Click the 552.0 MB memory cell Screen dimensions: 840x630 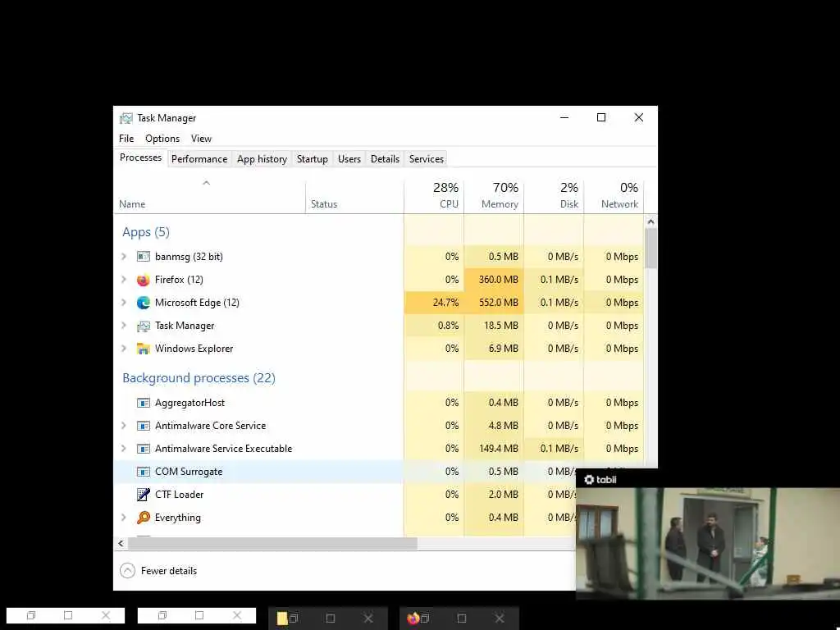(493, 303)
